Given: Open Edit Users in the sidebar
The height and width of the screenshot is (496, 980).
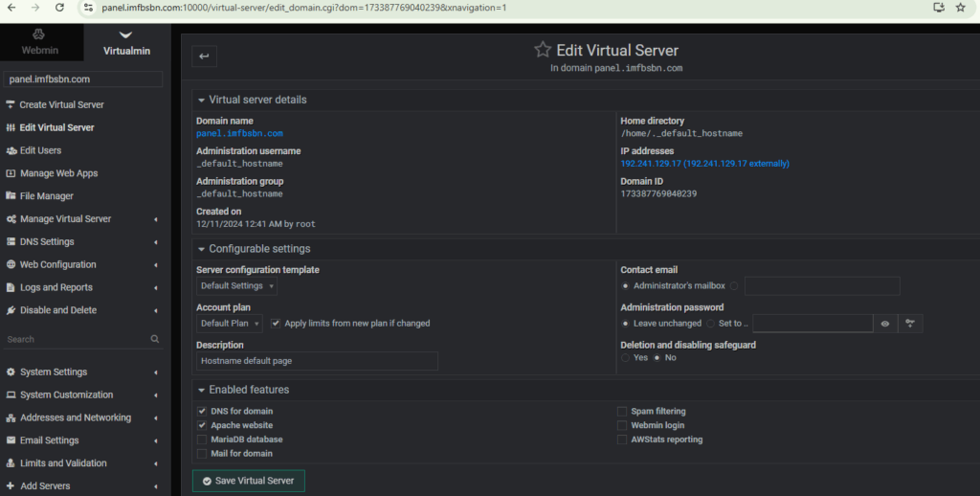Looking at the screenshot, I should (x=40, y=150).
